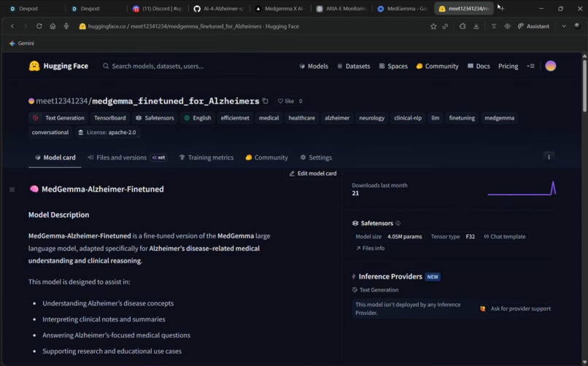Screen dimensions: 588x366
Task: Click the microphone icon in toolbar
Action: point(66,26)
